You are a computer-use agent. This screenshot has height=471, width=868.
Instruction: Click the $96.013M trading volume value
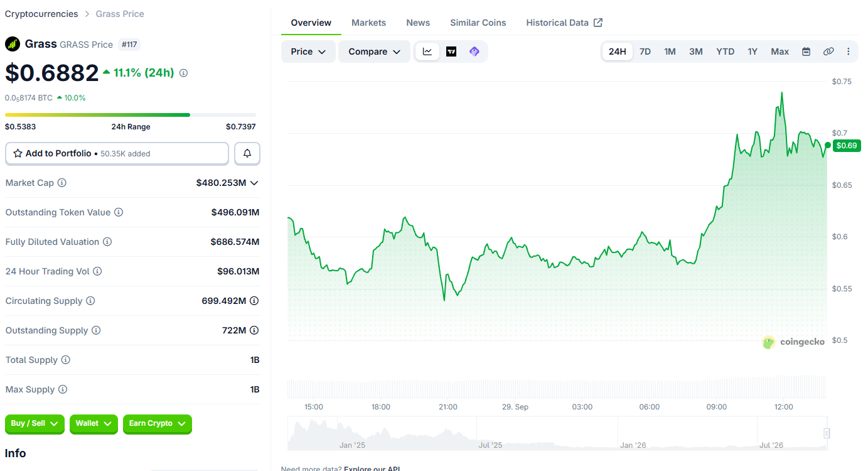click(x=238, y=271)
